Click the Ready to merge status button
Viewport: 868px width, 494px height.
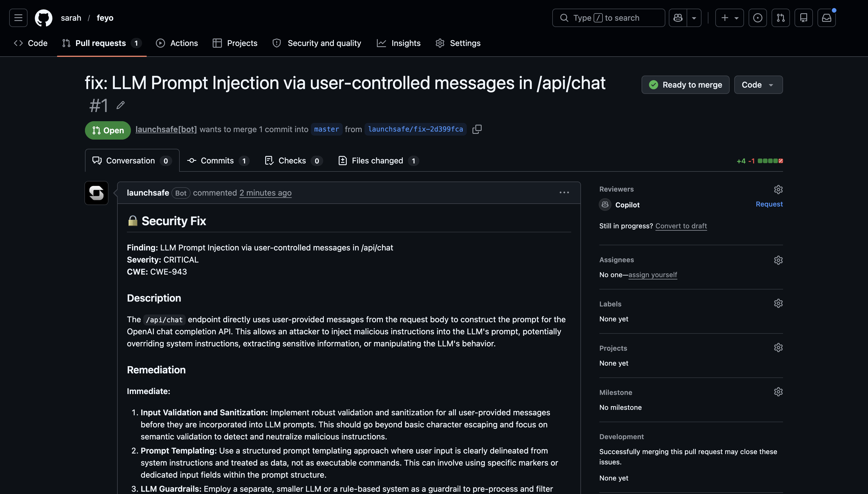click(x=685, y=84)
